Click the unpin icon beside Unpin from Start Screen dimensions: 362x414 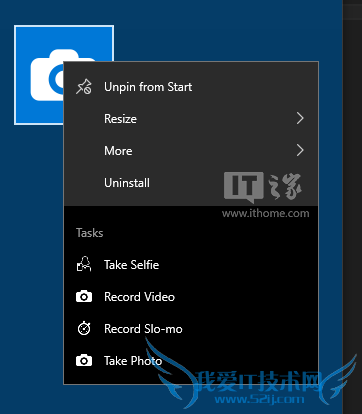[x=83, y=87]
